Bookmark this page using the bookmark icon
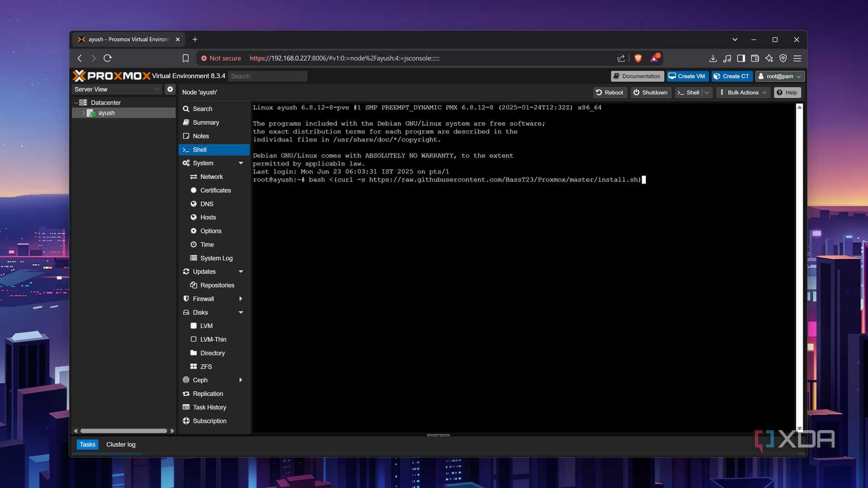 pyautogui.click(x=186, y=58)
